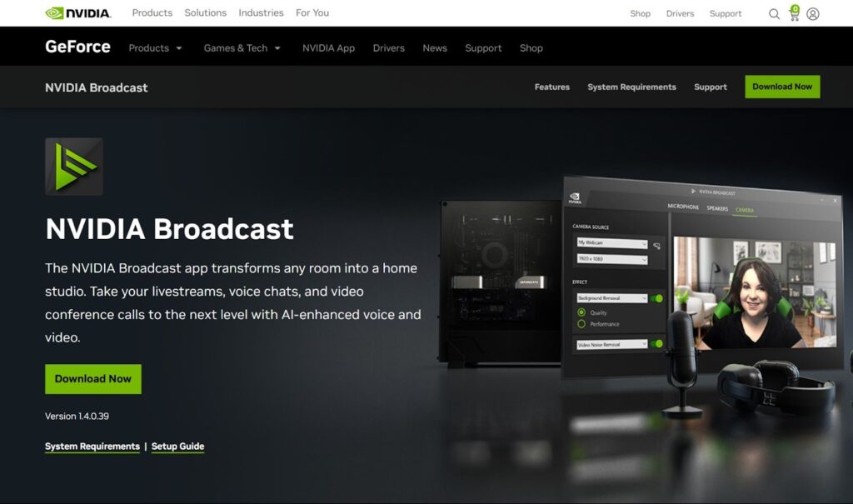Screen dimensions: 853x504
Task: Expand the Games & Tech dropdown menu
Action: [x=242, y=48]
